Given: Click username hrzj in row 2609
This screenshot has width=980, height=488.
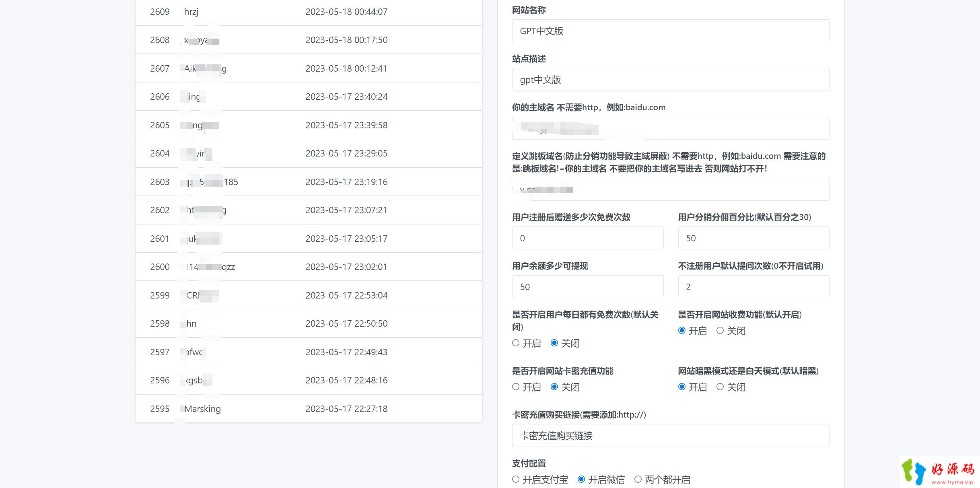Looking at the screenshot, I should click(191, 12).
